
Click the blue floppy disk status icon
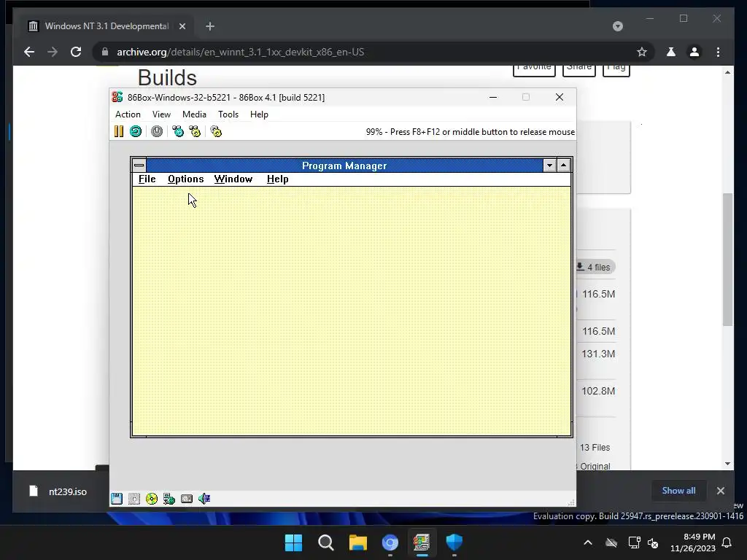[x=117, y=499]
